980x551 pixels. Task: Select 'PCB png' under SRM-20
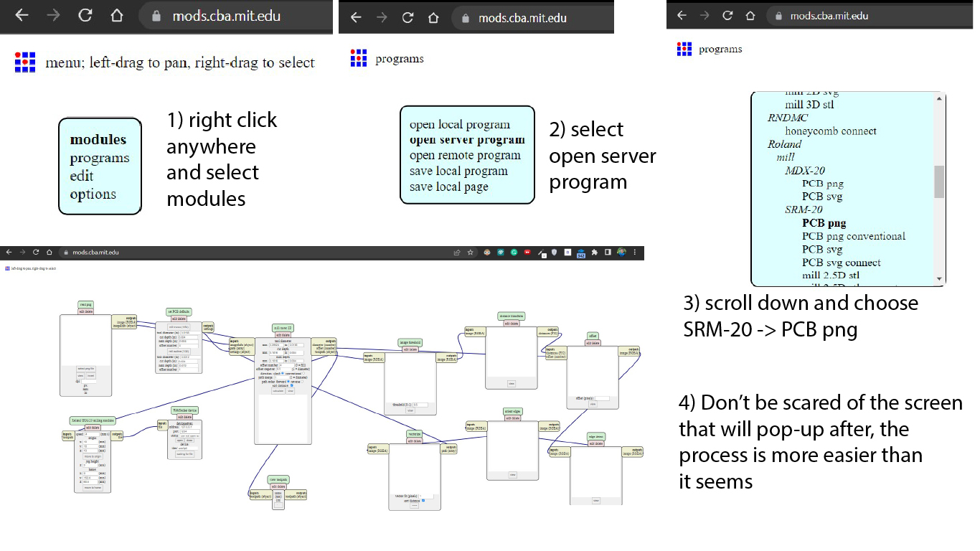tap(824, 223)
